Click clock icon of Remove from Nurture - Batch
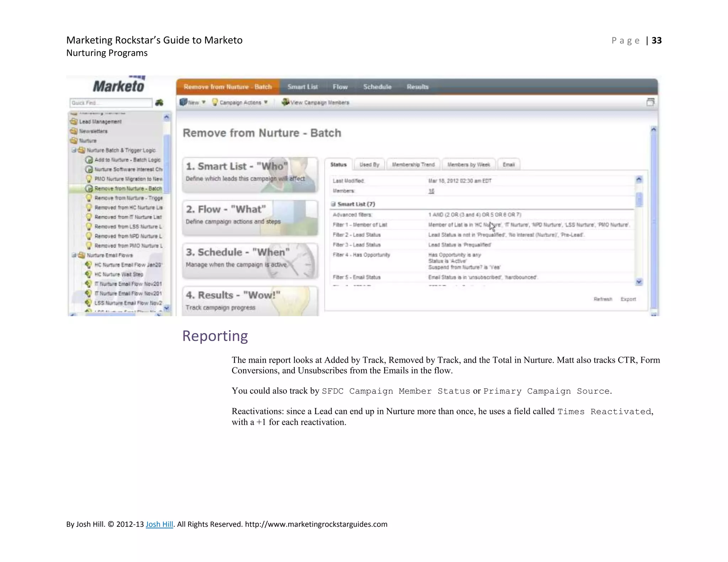Screen dimensions: 728x562 (x=89, y=188)
